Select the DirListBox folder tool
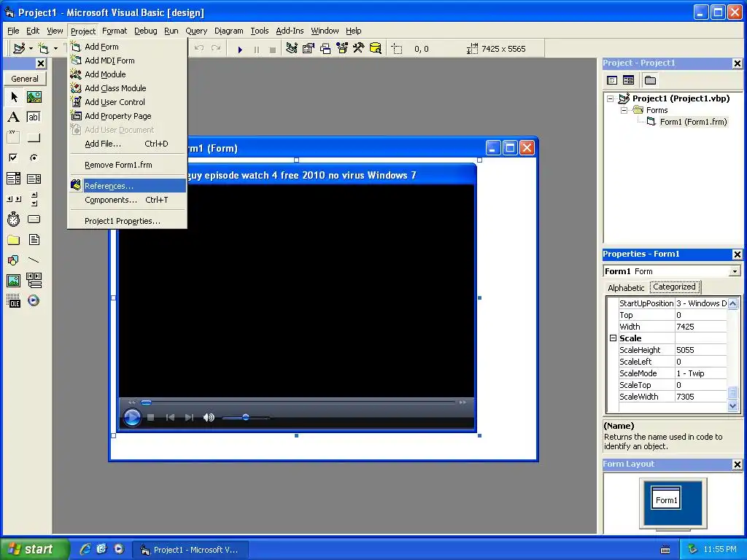 click(x=14, y=239)
